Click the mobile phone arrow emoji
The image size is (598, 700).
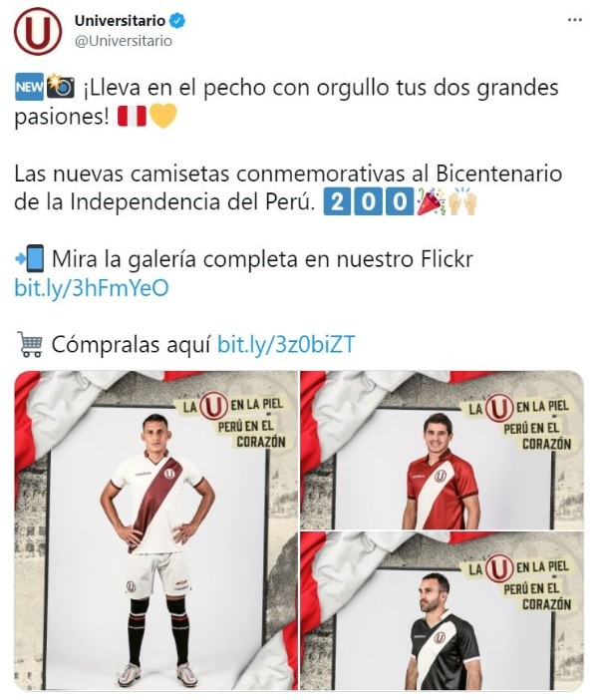coord(30,258)
